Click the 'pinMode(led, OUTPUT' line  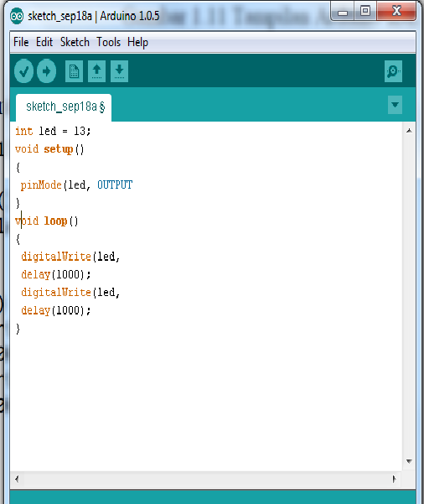(76, 185)
